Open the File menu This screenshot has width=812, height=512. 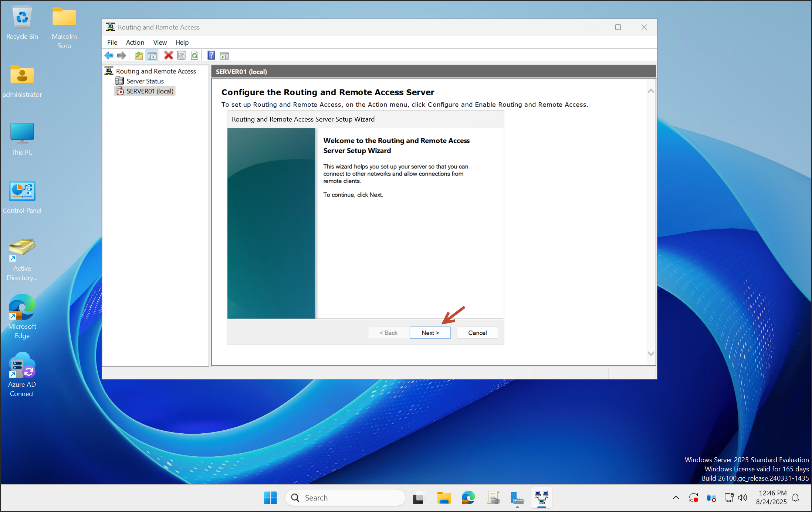(112, 42)
